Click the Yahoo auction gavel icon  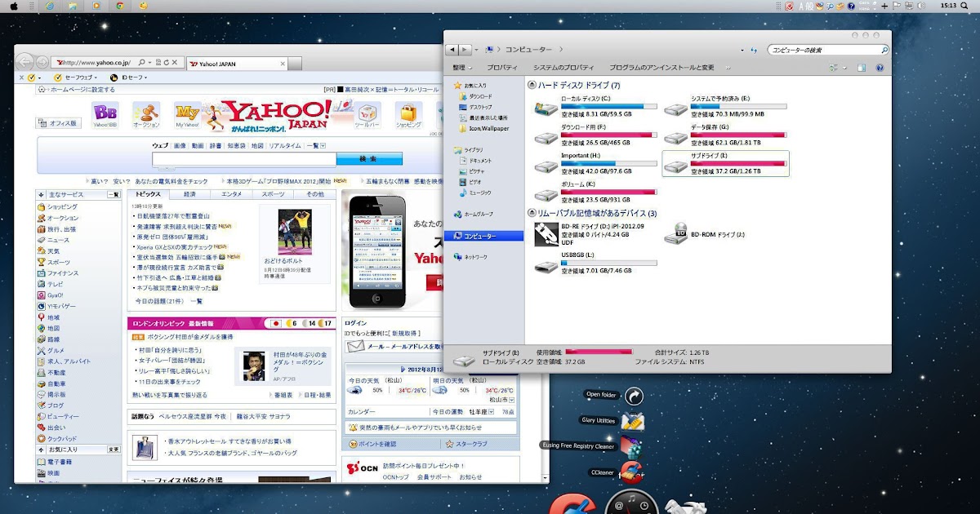pyautogui.click(x=146, y=115)
